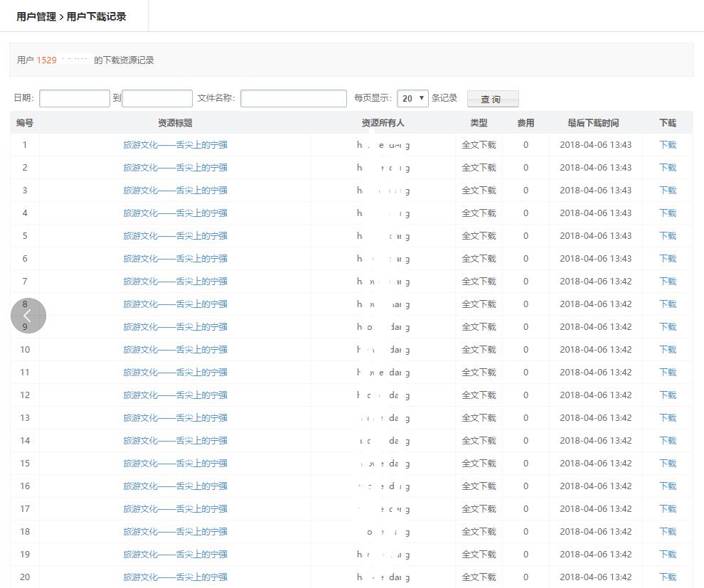Open resource title link in row 2
Screen dimensions: 704x588
click(175, 168)
